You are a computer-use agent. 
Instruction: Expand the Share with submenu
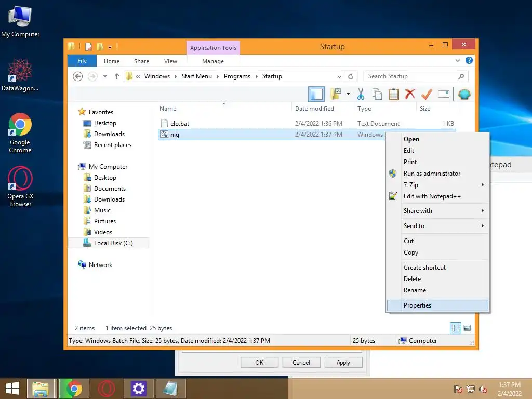pos(437,211)
